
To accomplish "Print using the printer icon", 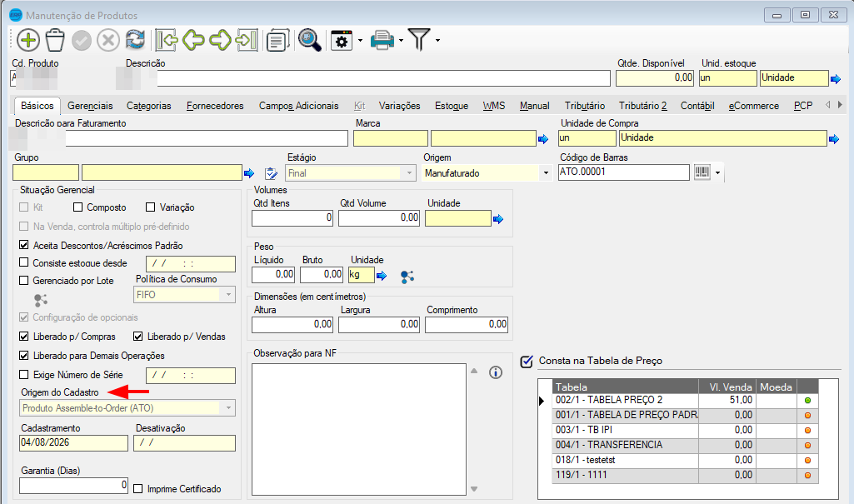I will click(382, 40).
